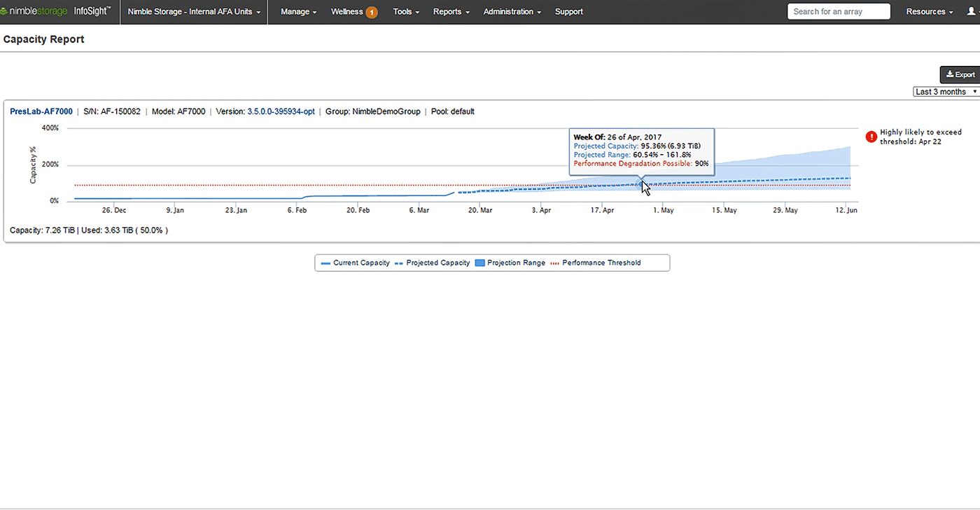Click the Wellness notification badge
Viewport: 980px width, 510px height.
[x=372, y=12]
